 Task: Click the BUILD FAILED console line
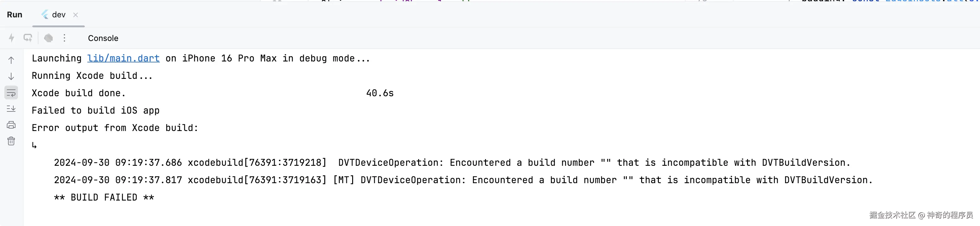click(104, 197)
